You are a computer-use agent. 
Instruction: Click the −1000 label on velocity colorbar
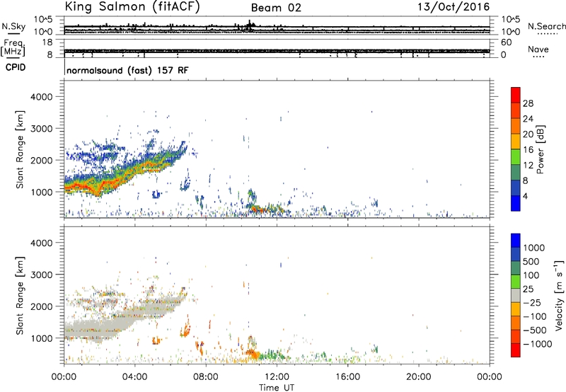coord(538,344)
